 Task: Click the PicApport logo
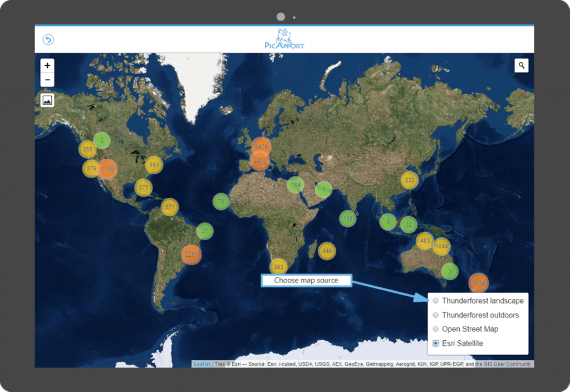click(x=284, y=39)
